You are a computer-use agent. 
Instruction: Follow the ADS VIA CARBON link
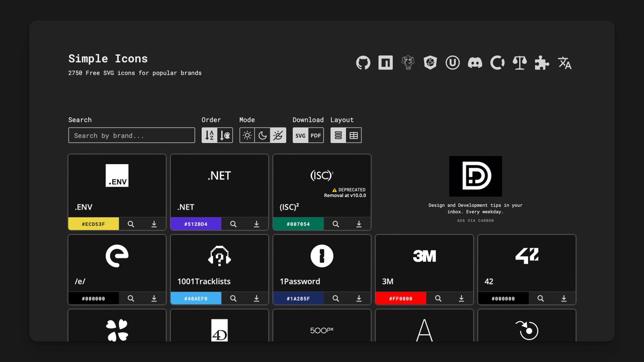click(475, 220)
